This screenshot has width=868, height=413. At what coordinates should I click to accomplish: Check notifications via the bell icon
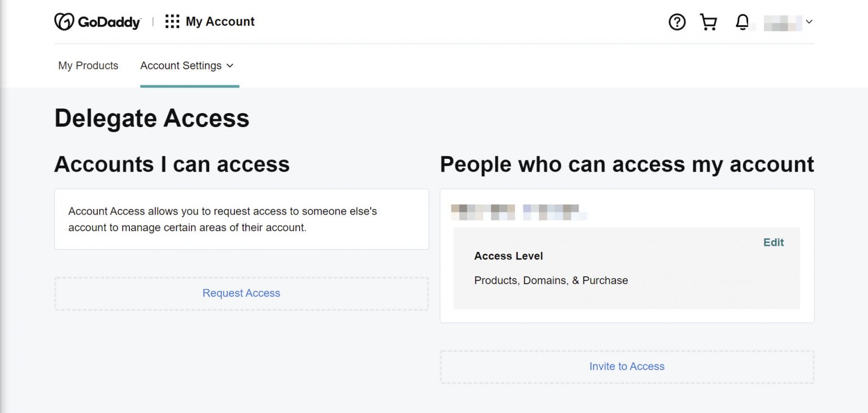(x=743, y=22)
